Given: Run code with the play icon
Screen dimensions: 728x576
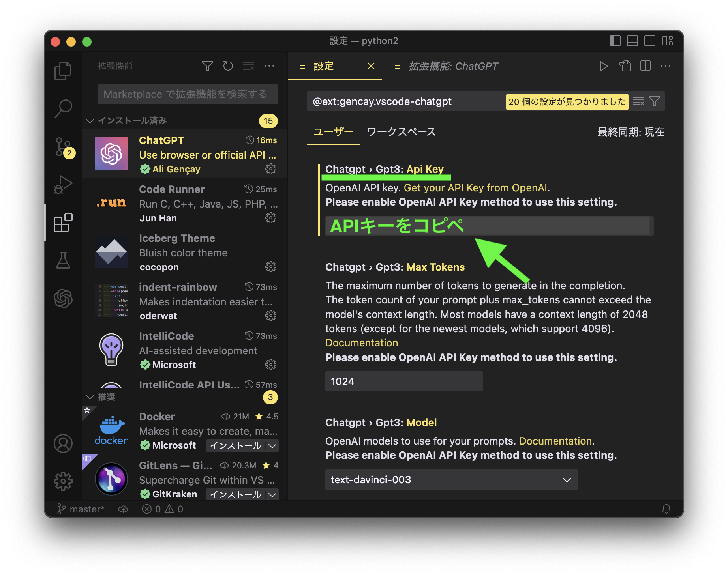Looking at the screenshot, I should coord(604,66).
